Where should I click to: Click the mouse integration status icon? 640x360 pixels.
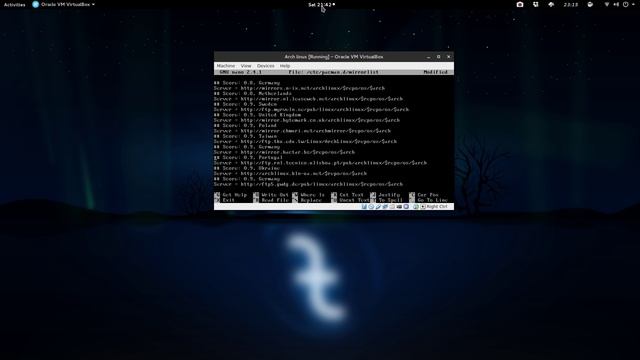tap(416, 207)
